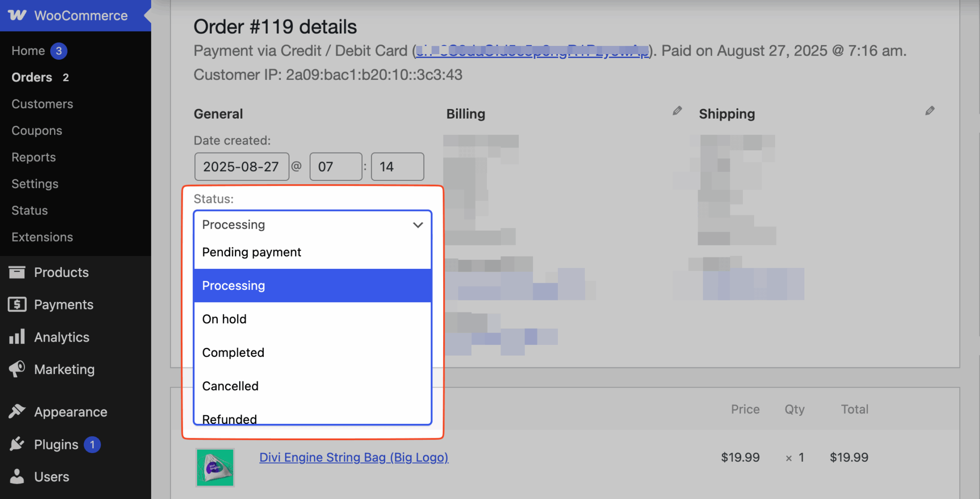The height and width of the screenshot is (499, 980).
Task: Open Settings from the sidebar
Action: [x=34, y=184]
